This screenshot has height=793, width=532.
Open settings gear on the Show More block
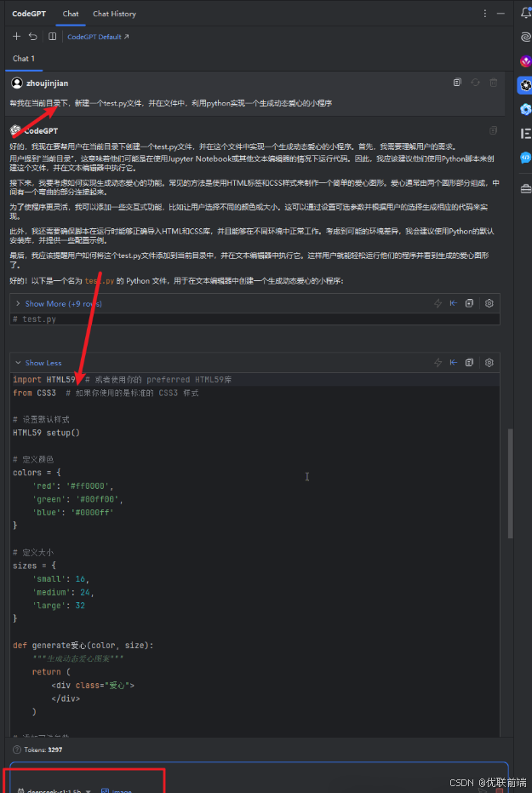[x=489, y=303]
